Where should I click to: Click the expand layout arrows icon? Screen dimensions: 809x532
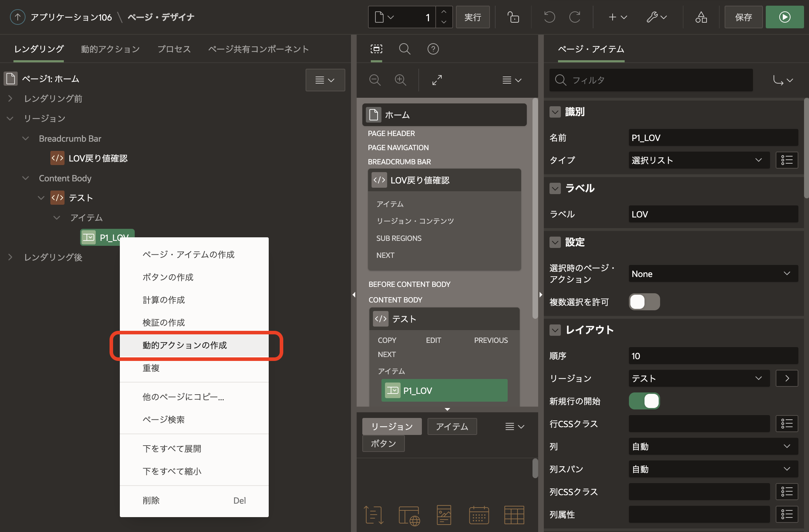pyautogui.click(x=437, y=80)
